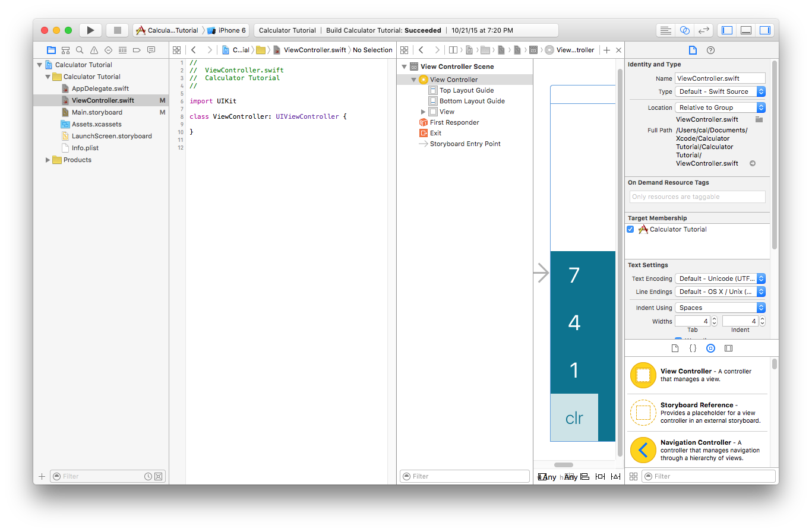This screenshot has width=812, height=532.
Task: Collapse the View Controller Scene
Action: click(404, 66)
